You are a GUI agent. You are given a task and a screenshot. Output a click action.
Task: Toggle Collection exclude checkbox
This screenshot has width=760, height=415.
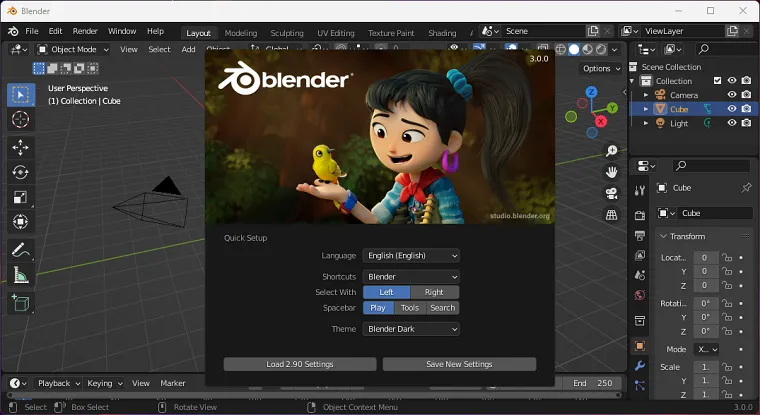coord(717,80)
